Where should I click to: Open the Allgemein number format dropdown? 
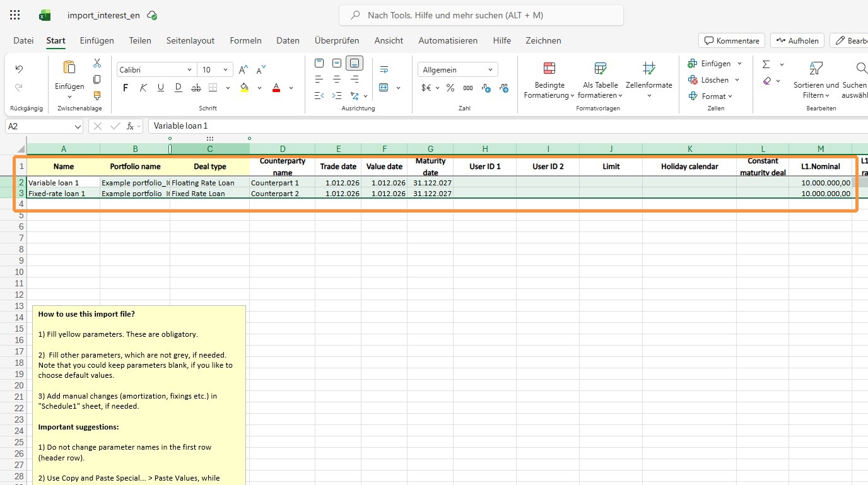click(x=490, y=70)
